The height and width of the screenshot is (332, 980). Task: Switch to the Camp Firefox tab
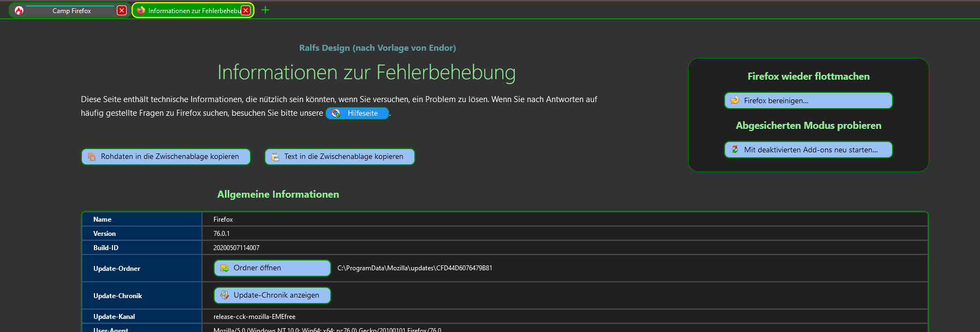click(71, 11)
